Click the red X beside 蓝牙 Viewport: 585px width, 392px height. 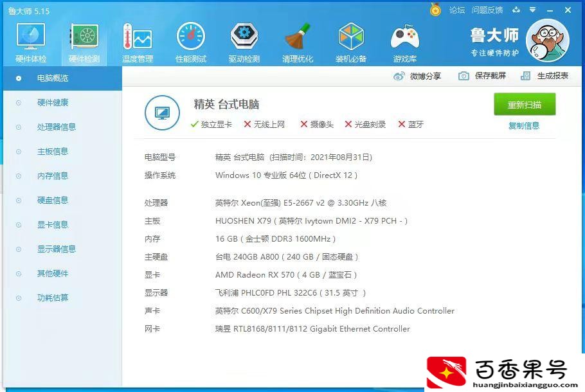click(401, 124)
